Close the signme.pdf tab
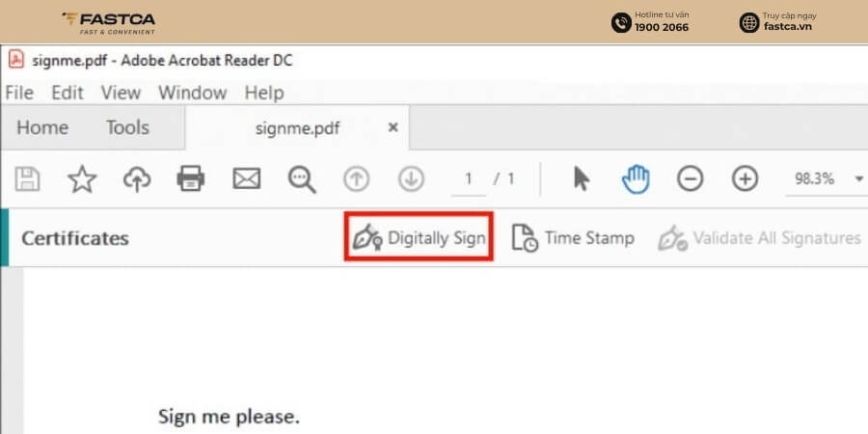868x434 pixels. point(393,127)
